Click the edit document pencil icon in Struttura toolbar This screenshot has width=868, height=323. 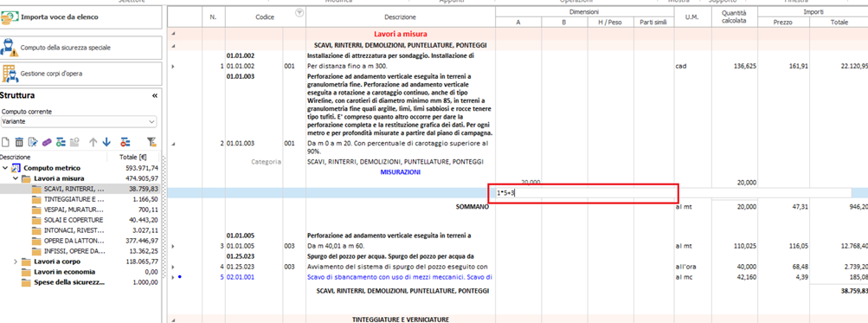click(x=33, y=142)
